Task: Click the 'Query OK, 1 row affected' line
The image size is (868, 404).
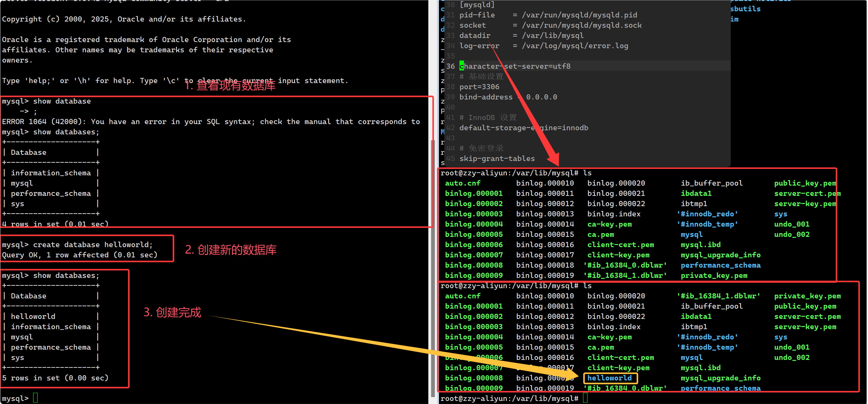Action: pyautogui.click(x=79, y=255)
